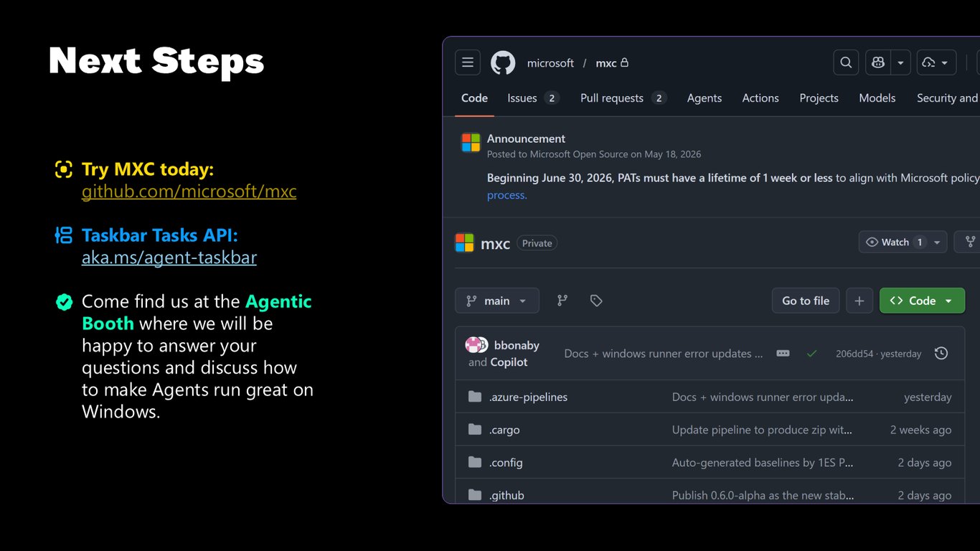The height and width of the screenshot is (551, 980).
Task: Open the Projects tab
Action: [819, 98]
